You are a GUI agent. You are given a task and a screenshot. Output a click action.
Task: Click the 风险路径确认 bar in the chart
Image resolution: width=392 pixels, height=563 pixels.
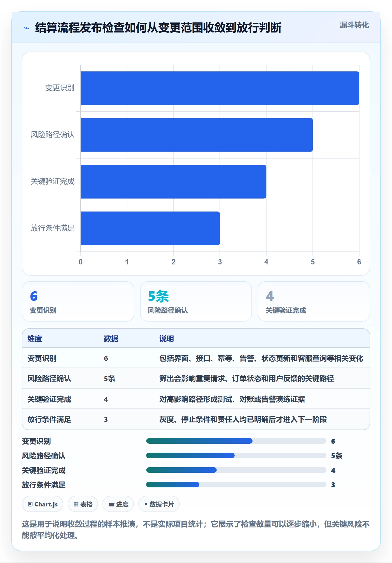[197, 135]
